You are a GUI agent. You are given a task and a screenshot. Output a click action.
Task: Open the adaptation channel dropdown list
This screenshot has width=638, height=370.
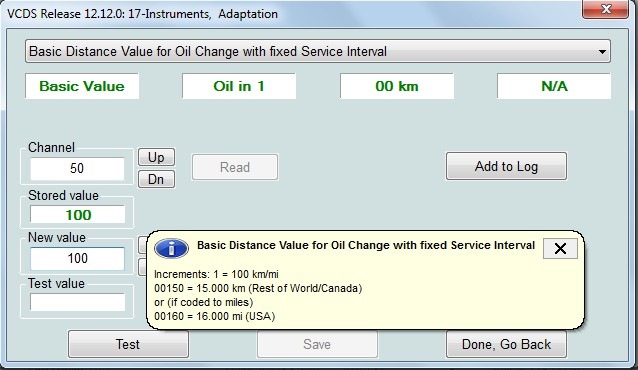[317, 51]
